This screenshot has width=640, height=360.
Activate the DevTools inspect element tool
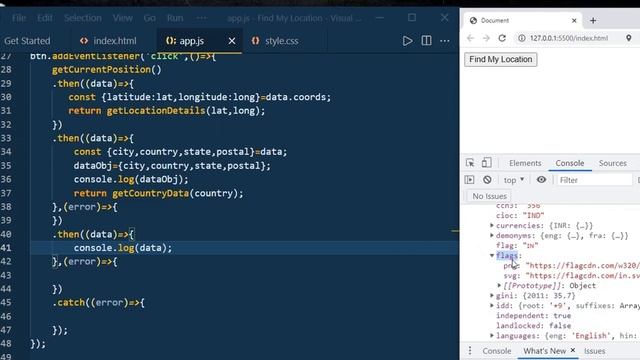[470, 163]
